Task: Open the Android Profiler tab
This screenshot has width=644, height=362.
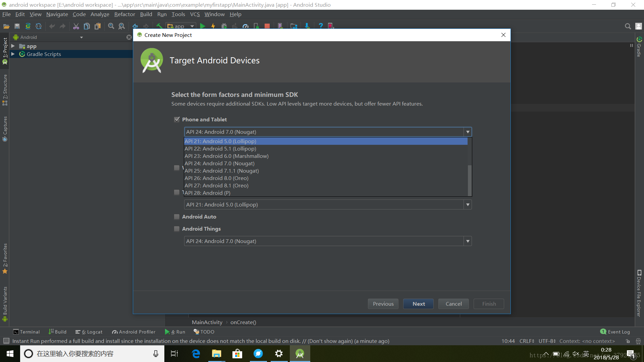Action: (x=133, y=332)
